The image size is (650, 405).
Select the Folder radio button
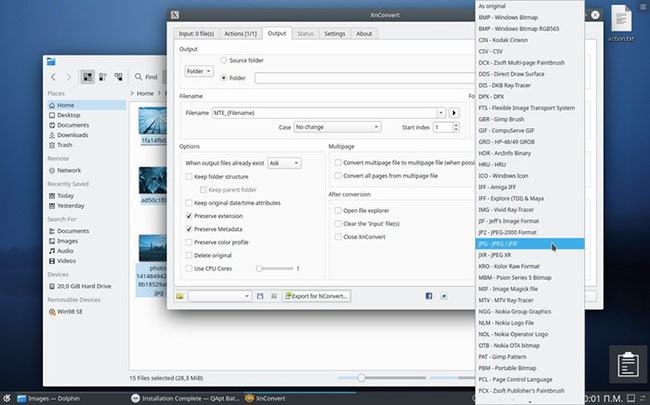pos(224,78)
